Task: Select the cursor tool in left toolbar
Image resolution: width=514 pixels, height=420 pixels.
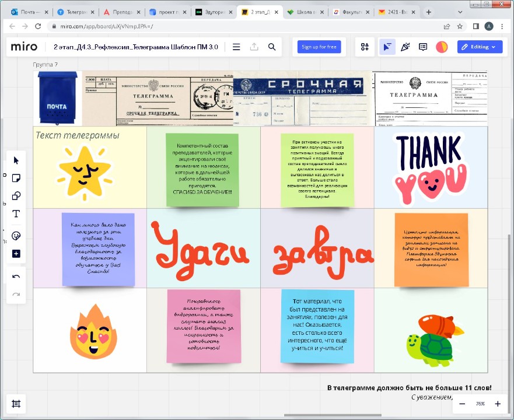Action: tap(16, 160)
